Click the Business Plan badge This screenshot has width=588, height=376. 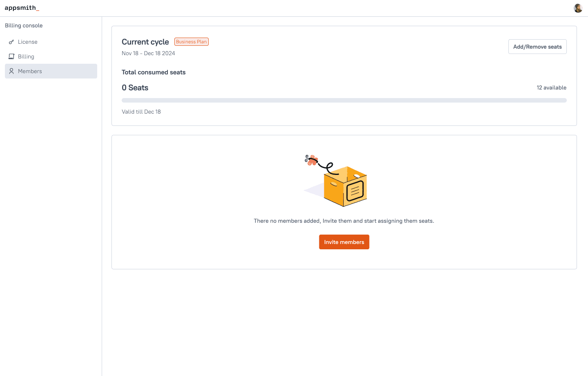point(192,42)
